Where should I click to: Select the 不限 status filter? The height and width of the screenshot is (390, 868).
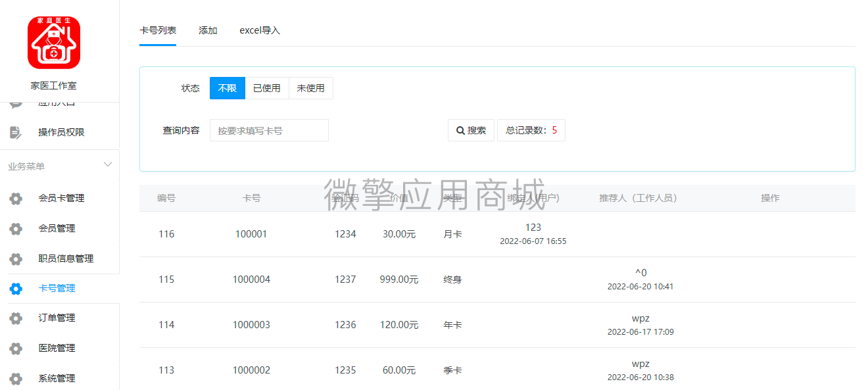pyautogui.click(x=228, y=88)
